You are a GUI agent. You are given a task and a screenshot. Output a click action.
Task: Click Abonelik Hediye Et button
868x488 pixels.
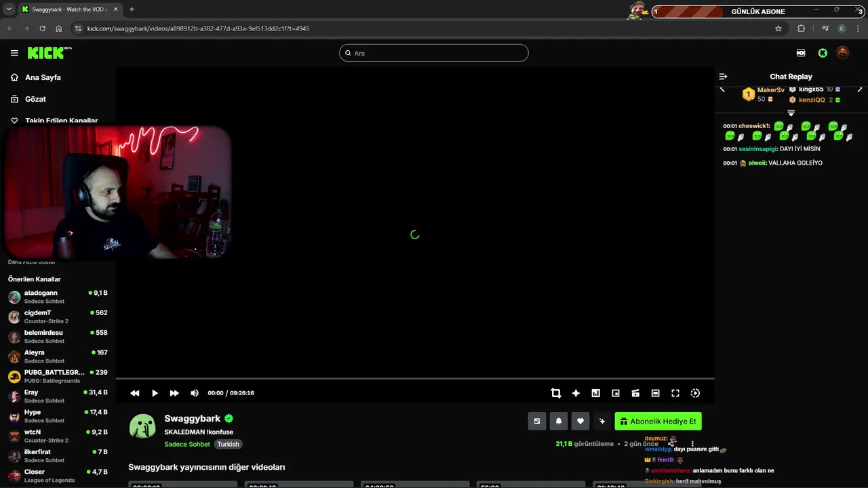pos(658,421)
